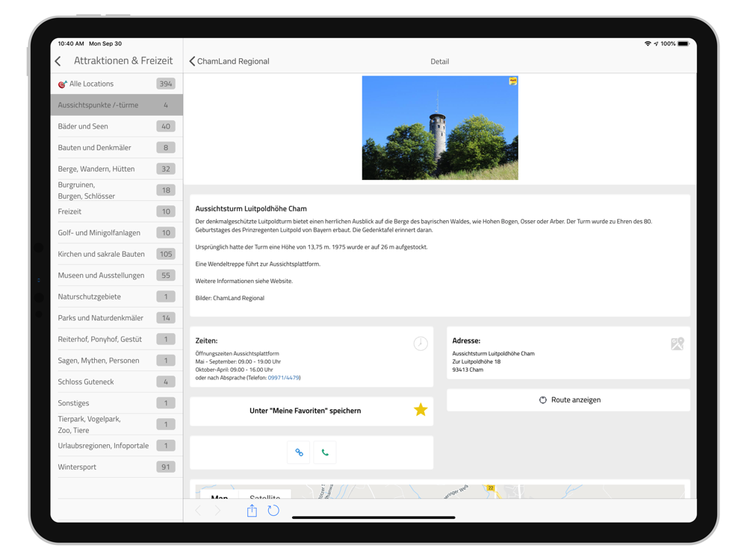Tap the 394 count badge
The height and width of the screenshot is (560, 747).
(166, 84)
